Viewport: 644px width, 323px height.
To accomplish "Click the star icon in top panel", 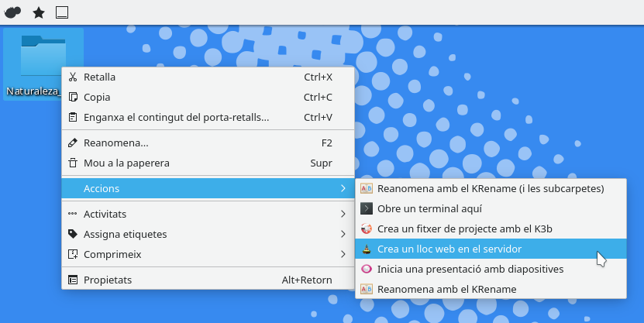I will coord(38,12).
